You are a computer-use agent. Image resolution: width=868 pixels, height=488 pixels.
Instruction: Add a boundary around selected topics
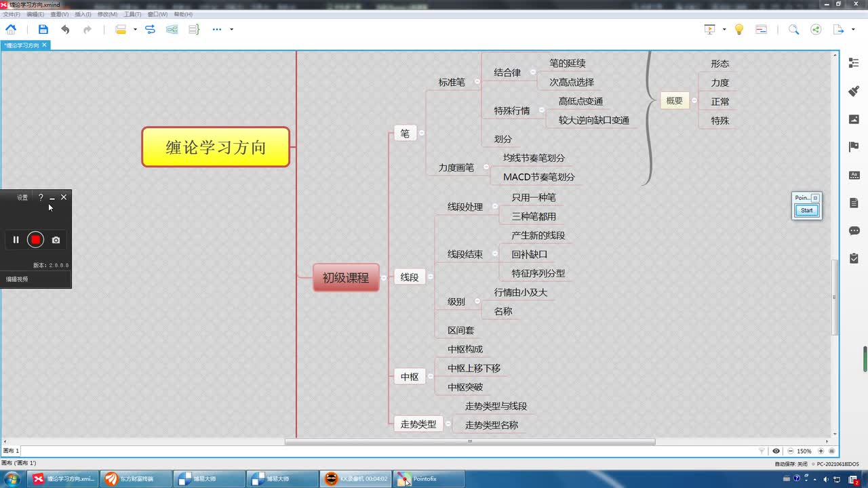172,29
